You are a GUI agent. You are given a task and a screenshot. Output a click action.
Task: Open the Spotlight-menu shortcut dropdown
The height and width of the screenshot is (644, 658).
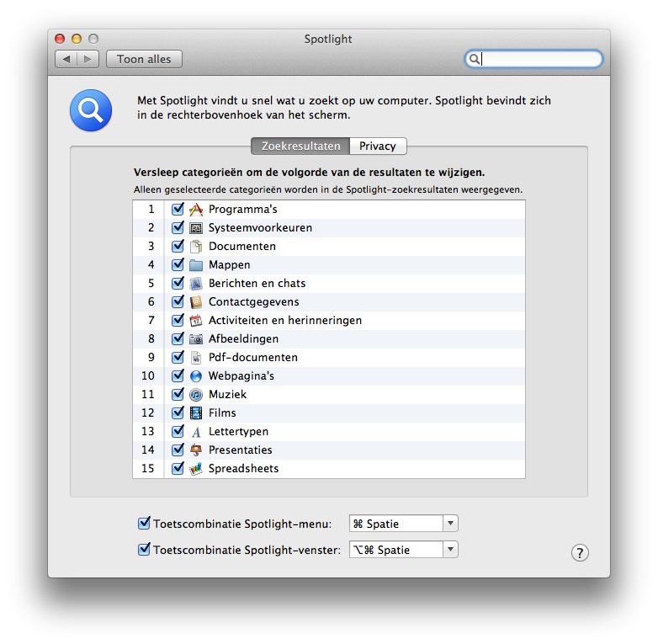[450, 524]
